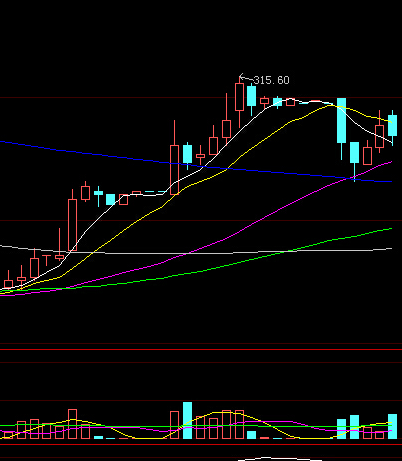
Task: Click the cyan candle right after the peak
Action: (252, 96)
